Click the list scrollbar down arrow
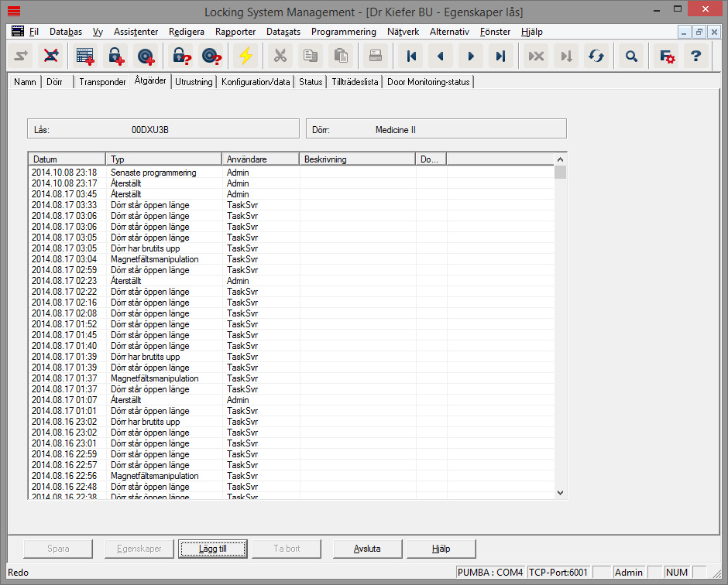The image size is (728, 585). click(x=561, y=492)
